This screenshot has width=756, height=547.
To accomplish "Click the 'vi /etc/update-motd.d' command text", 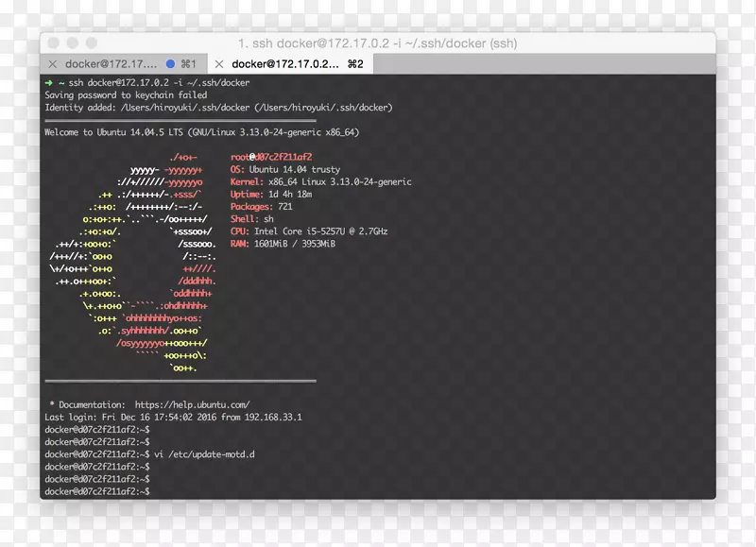I will 205,454.
